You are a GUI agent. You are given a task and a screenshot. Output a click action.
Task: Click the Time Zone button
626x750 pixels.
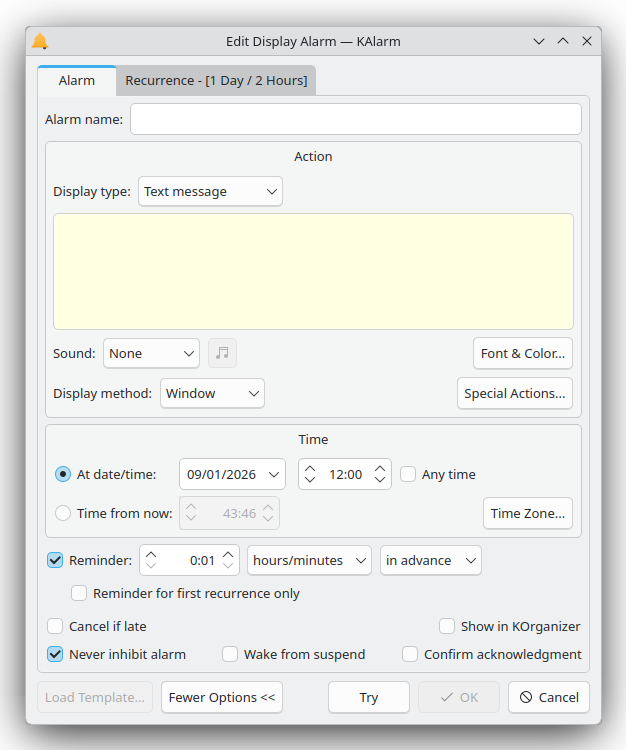(527, 513)
